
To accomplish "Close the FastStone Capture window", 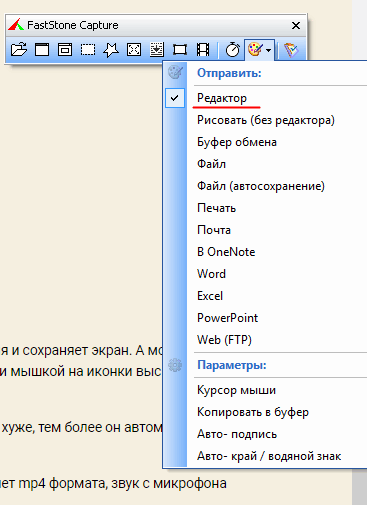I will tap(296, 25).
